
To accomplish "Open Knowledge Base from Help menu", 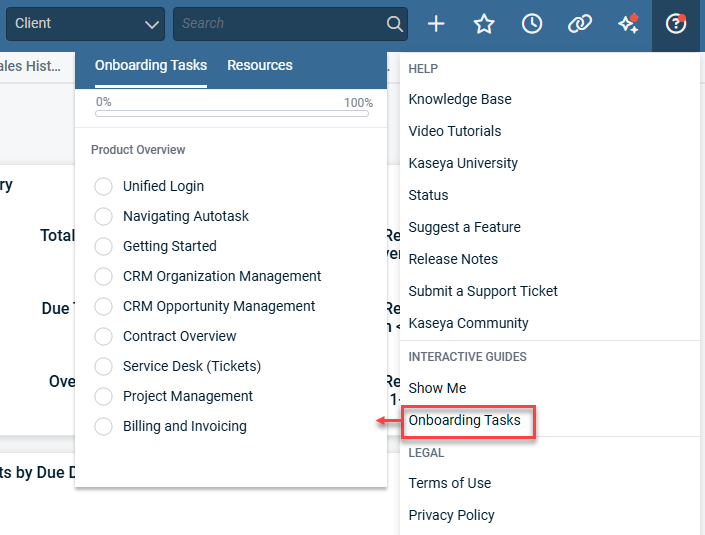I will (x=459, y=99).
